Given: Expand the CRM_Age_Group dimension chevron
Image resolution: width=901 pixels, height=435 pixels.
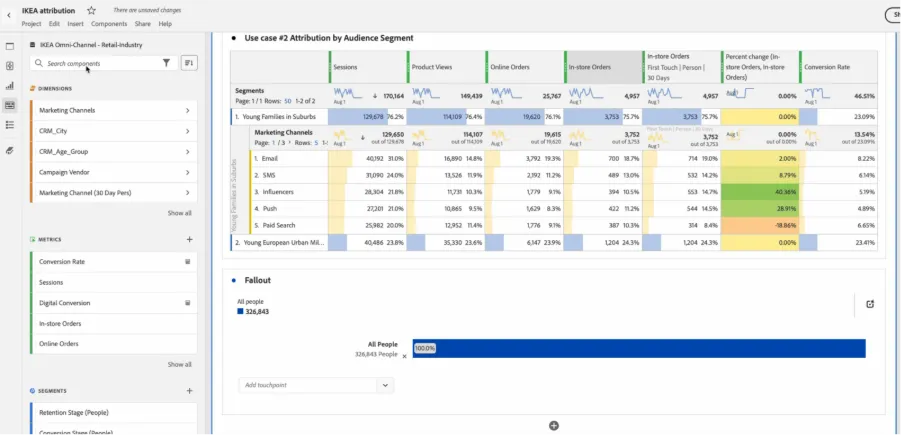Looking at the screenshot, I should click(187, 152).
